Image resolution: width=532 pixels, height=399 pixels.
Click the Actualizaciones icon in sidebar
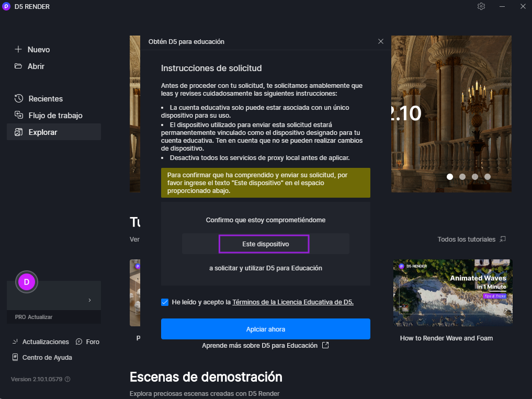pyautogui.click(x=15, y=341)
